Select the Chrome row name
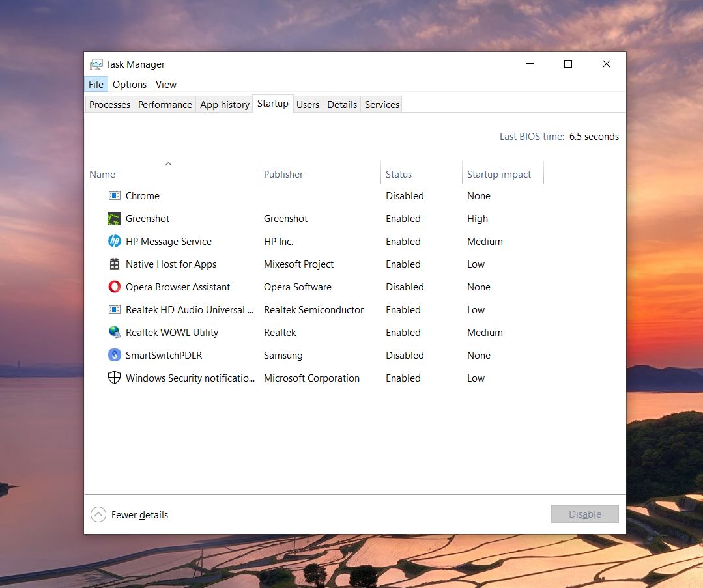Viewport: 703px width, 588px height. point(143,196)
